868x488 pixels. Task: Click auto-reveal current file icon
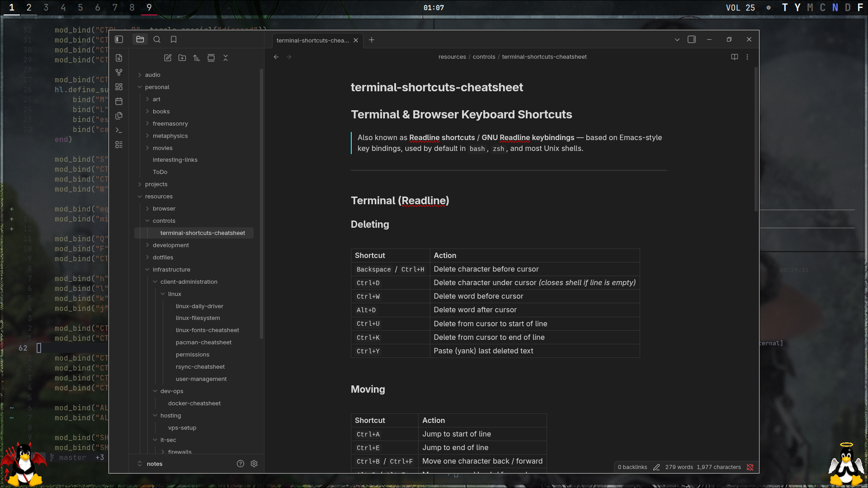coord(211,58)
